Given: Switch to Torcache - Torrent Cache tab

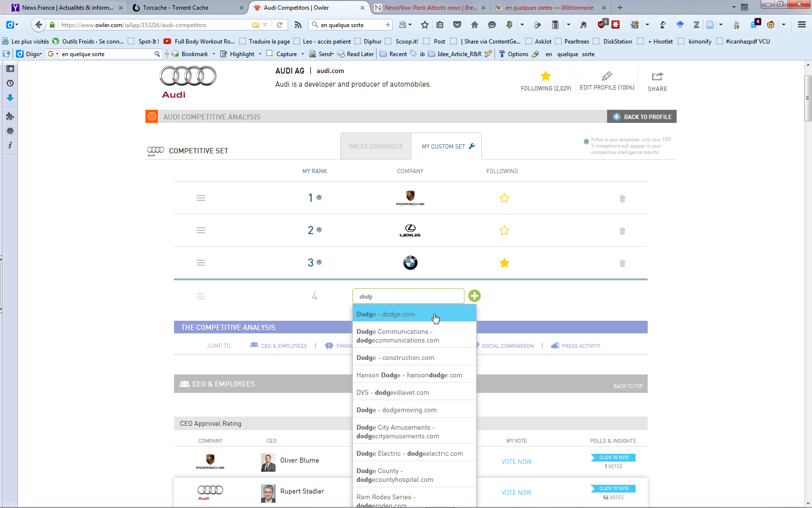Looking at the screenshot, I should [x=188, y=7].
